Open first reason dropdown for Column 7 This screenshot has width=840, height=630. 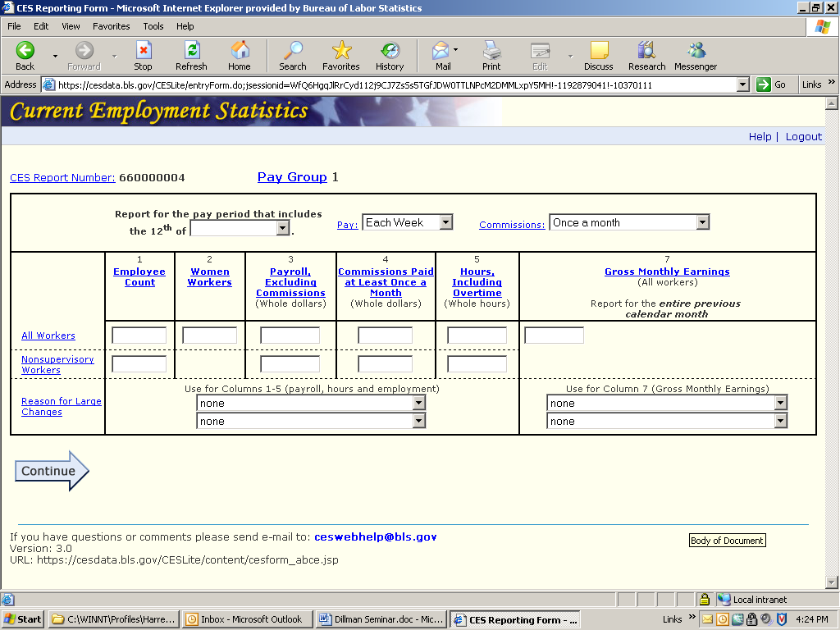point(780,403)
